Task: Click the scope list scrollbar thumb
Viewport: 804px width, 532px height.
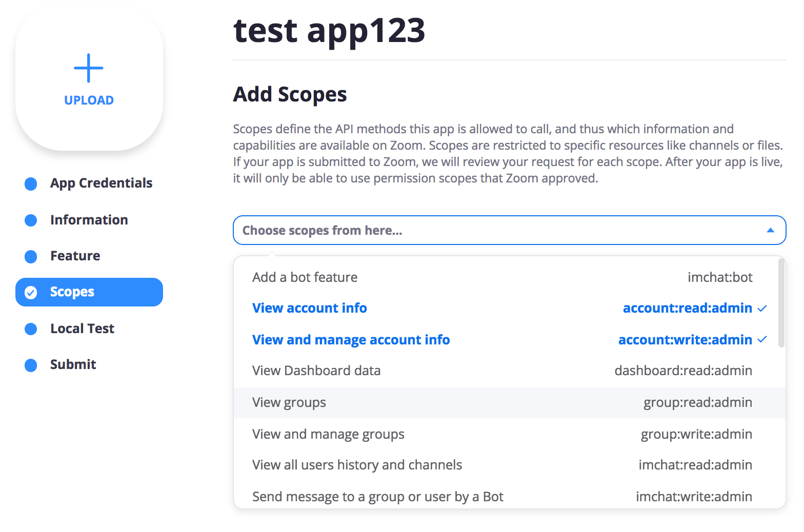Action: [x=781, y=303]
